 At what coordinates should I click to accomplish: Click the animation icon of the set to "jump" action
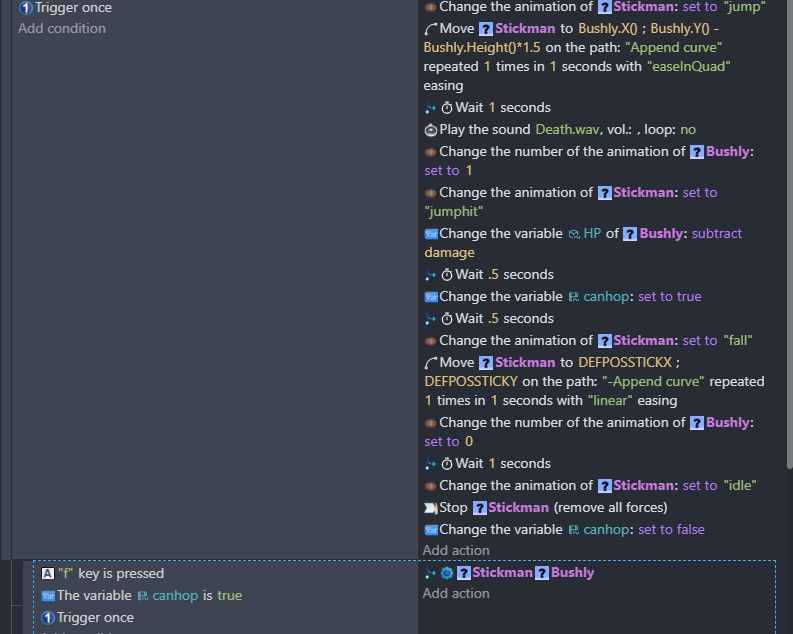point(430,7)
